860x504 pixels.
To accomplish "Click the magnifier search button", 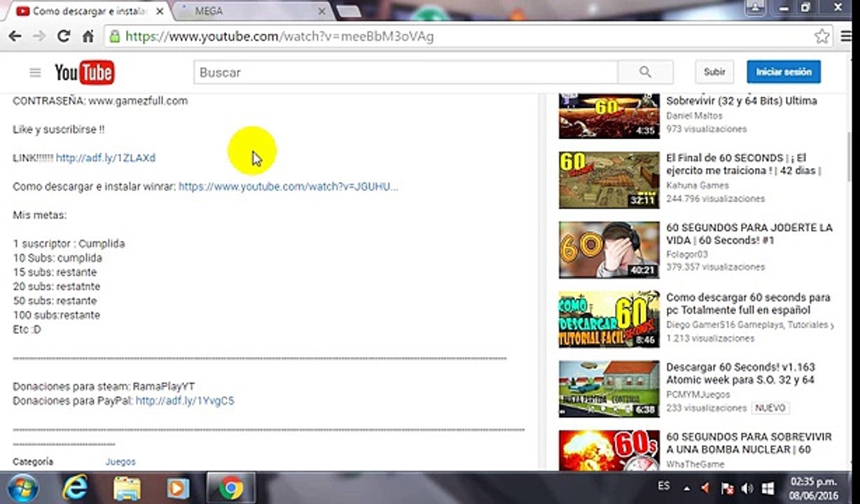I will click(646, 72).
